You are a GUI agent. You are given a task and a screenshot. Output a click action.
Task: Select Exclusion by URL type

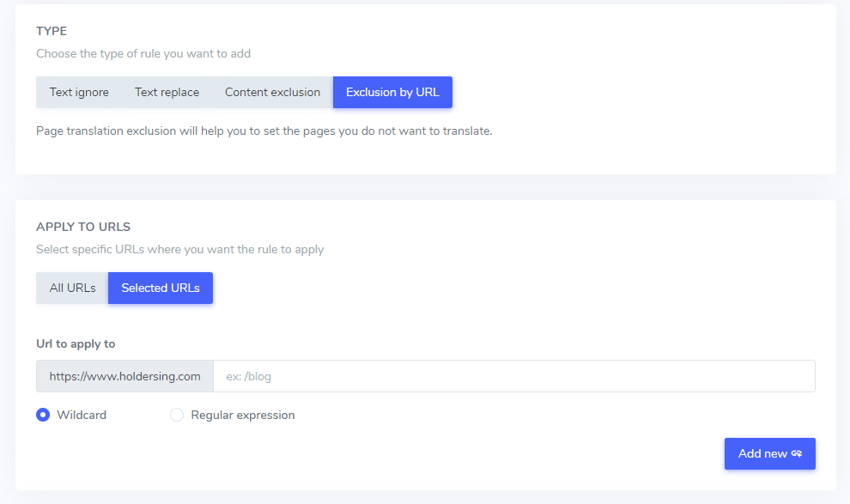point(392,92)
